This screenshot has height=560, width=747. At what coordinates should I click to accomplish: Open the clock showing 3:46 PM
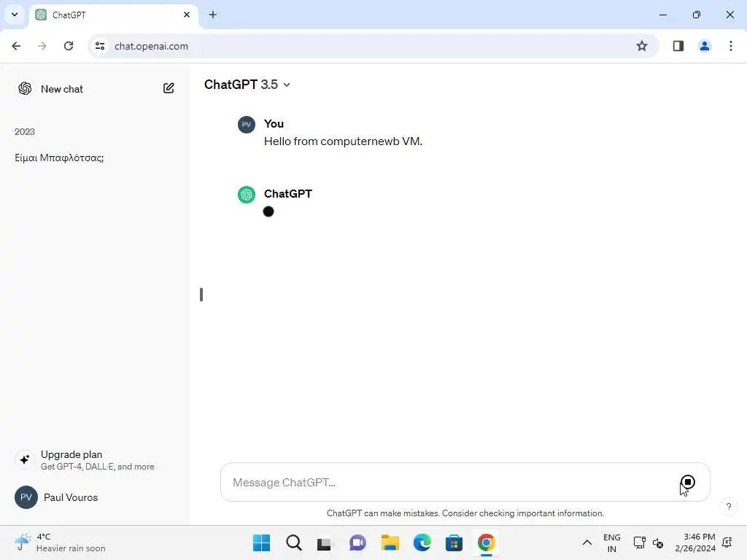pyautogui.click(x=695, y=542)
